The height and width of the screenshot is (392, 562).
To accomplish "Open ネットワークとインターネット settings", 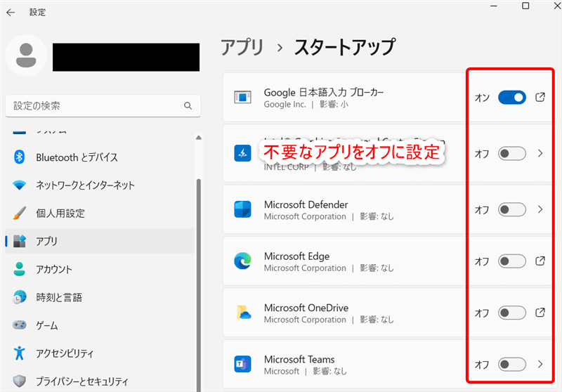I will [100, 185].
